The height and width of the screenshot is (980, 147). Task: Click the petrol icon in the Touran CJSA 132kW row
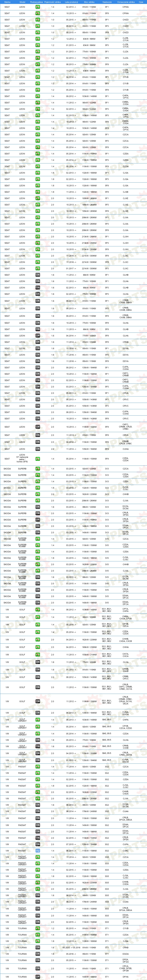tap(38, 941)
